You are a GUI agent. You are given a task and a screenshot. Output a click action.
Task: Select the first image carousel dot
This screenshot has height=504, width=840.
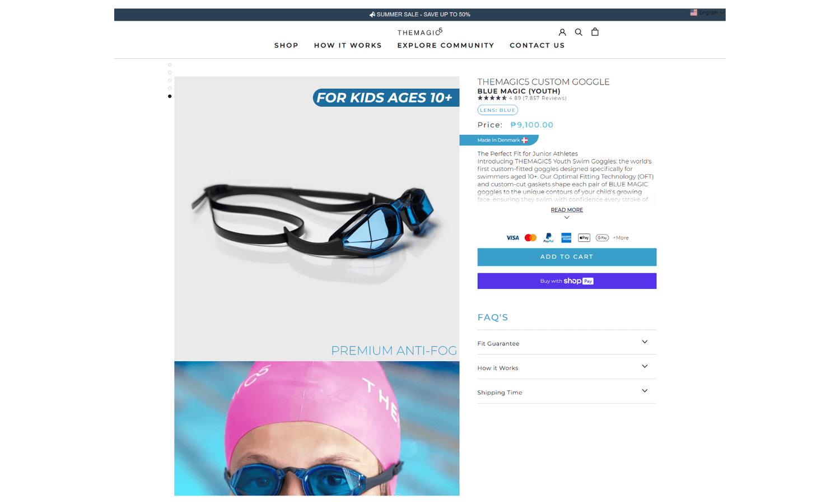pos(170,65)
